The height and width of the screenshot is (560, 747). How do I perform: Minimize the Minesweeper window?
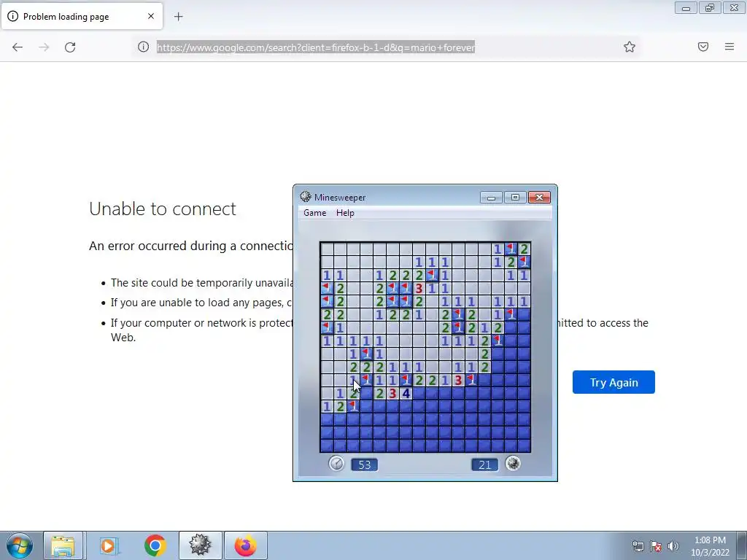pos(491,197)
